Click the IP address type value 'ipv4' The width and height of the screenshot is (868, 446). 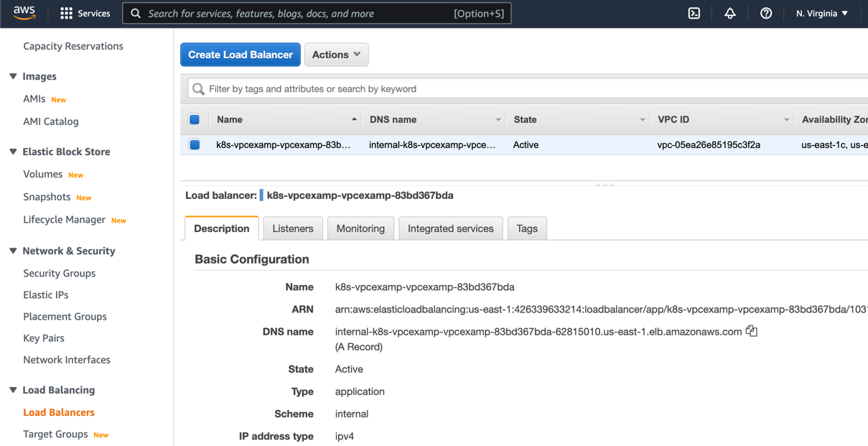345,436
